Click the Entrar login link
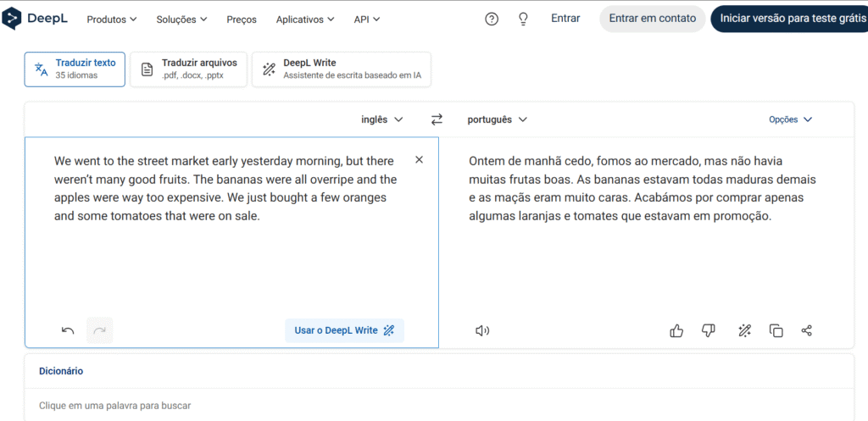 [x=565, y=19]
